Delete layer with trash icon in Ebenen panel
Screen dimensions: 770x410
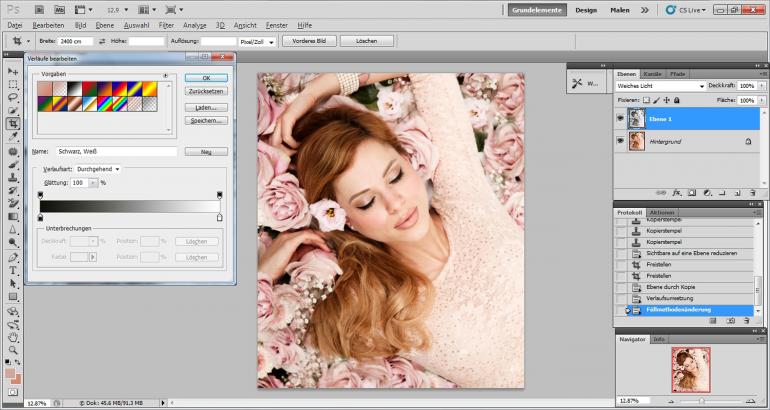pyautogui.click(x=752, y=193)
